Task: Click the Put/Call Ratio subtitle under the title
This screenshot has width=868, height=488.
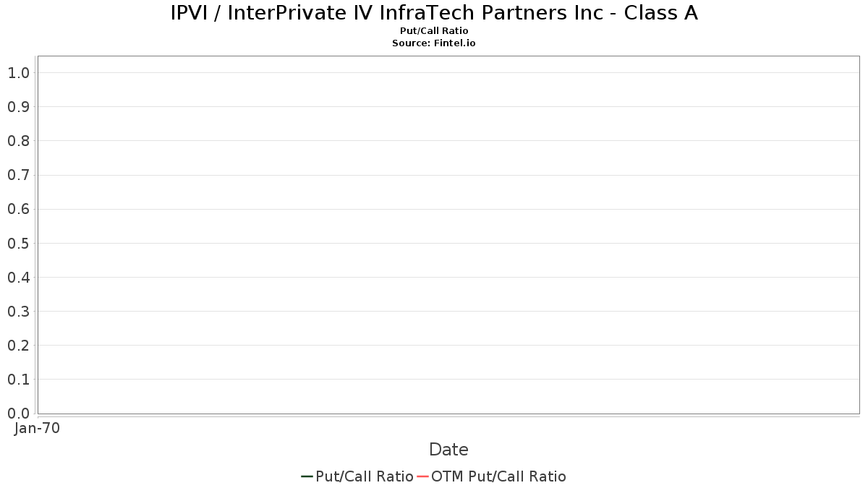Action: 434,31
